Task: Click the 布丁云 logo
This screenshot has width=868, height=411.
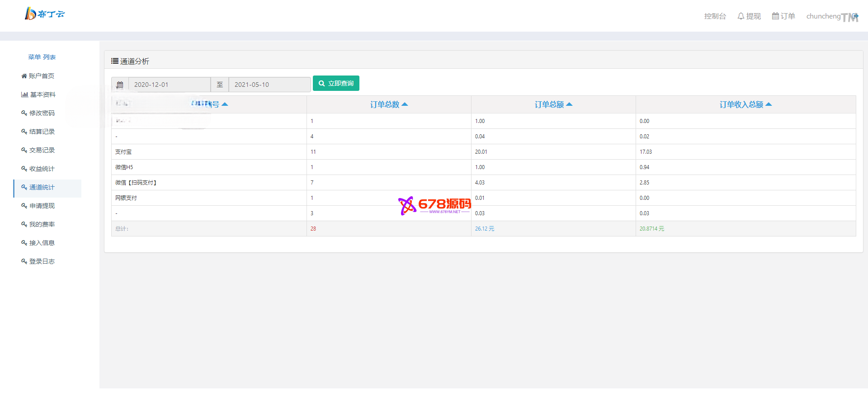Action: pyautogui.click(x=44, y=14)
